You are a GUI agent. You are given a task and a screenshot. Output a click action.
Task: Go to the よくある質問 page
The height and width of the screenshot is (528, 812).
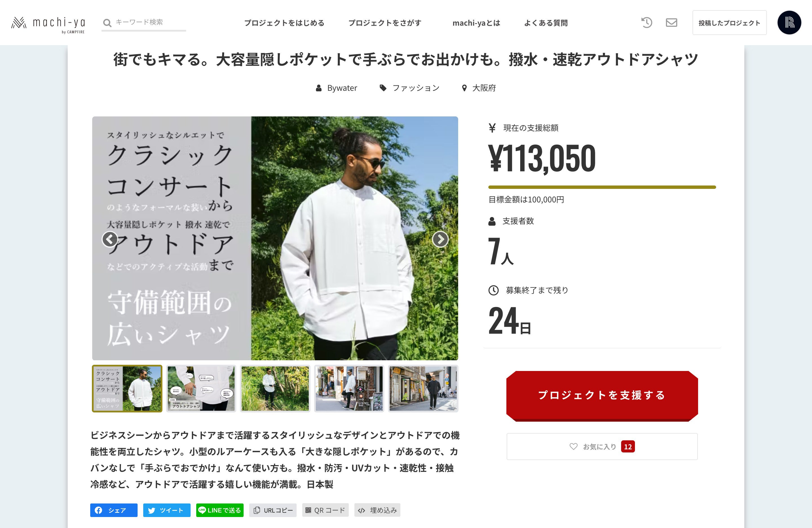point(546,23)
